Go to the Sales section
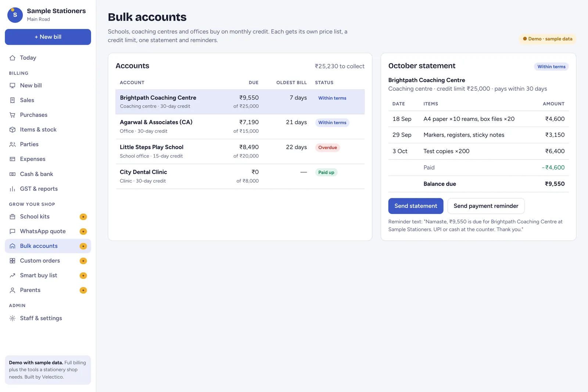 coord(48,100)
